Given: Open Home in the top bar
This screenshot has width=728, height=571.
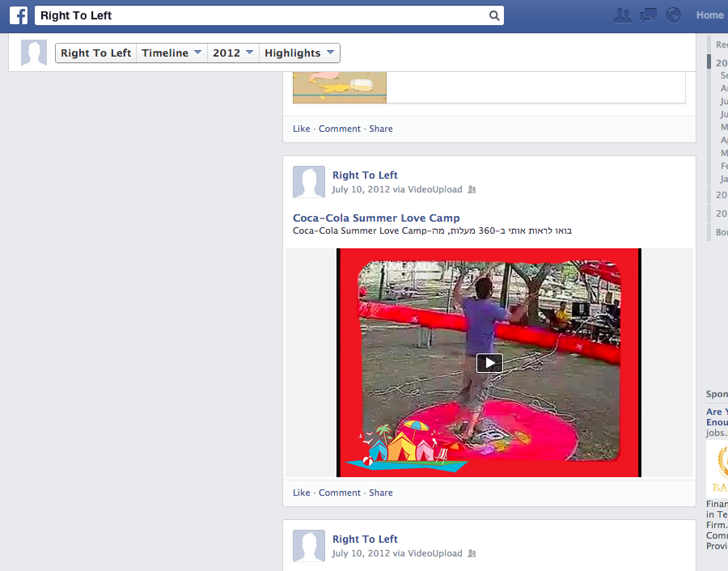Looking at the screenshot, I should click(x=709, y=15).
